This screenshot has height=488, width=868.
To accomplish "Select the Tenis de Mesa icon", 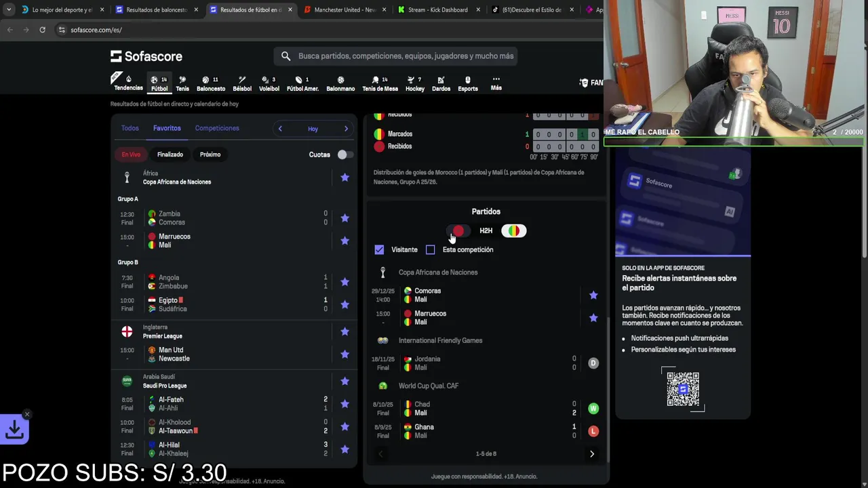I will click(x=380, y=83).
